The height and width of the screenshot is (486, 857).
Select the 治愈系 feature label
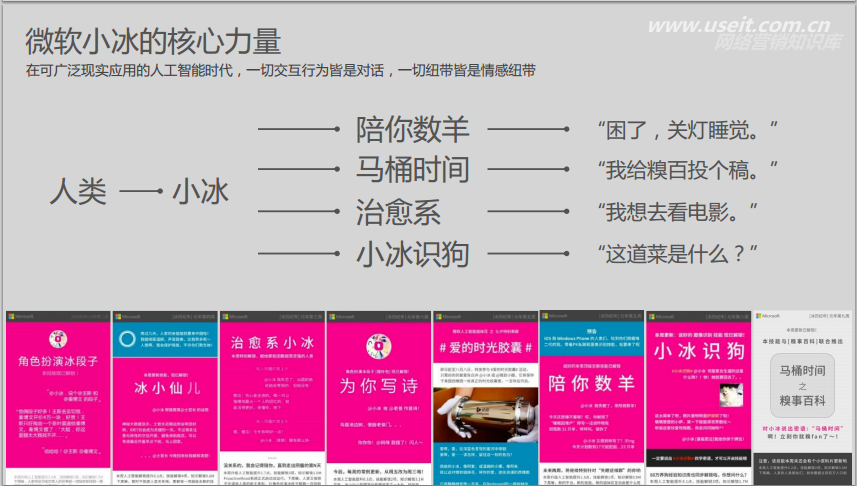(398, 212)
